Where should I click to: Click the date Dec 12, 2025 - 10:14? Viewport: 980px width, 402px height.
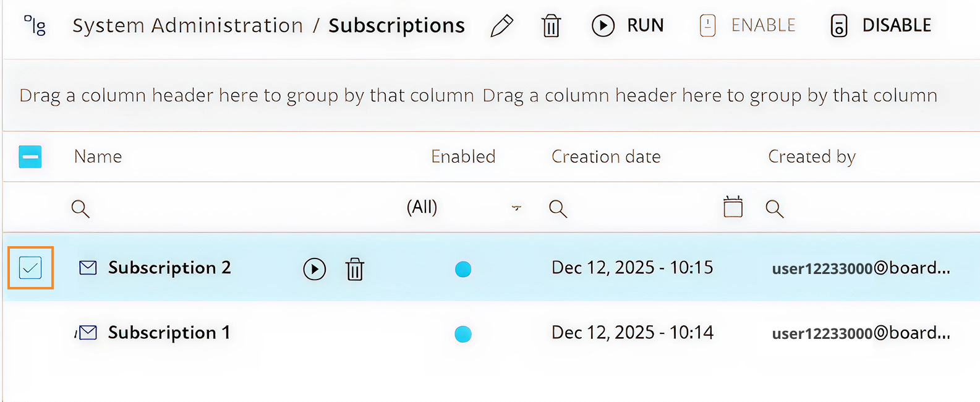[x=633, y=333]
